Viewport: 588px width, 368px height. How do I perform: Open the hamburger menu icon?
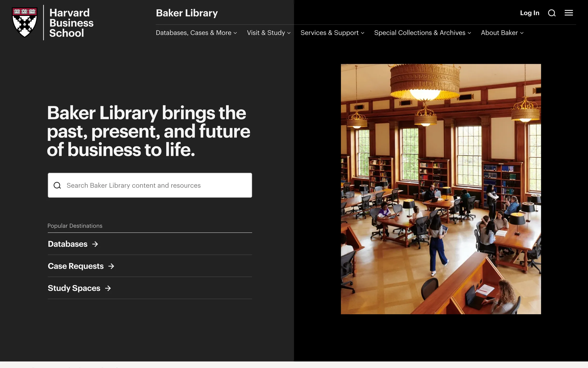pyautogui.click(x=569, y=13)
